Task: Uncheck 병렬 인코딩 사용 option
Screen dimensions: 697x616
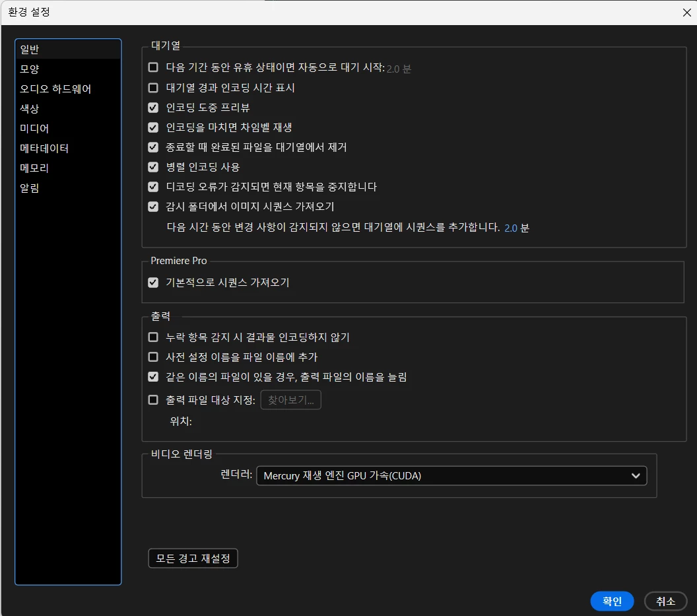Action: (153, 167)
